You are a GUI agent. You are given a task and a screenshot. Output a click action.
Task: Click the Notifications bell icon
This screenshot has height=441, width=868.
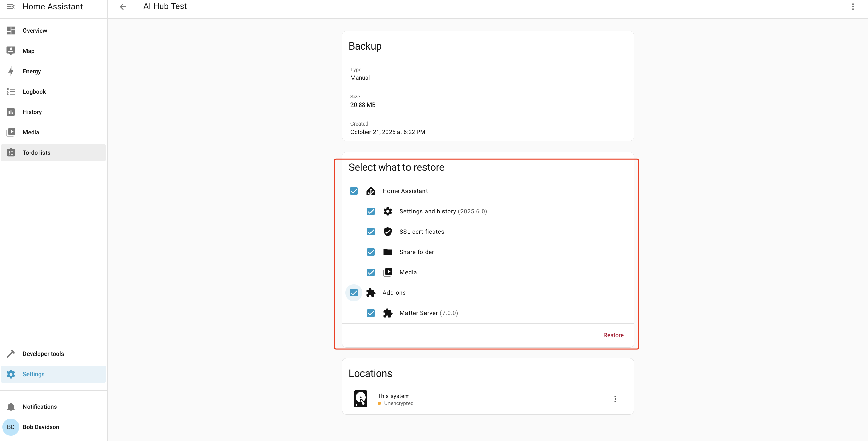[11, 407]
